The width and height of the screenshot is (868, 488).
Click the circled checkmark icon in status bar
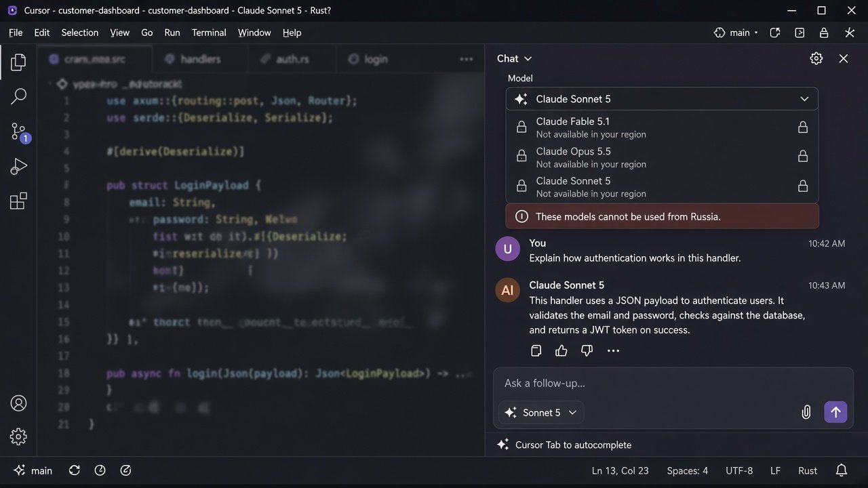125,470
